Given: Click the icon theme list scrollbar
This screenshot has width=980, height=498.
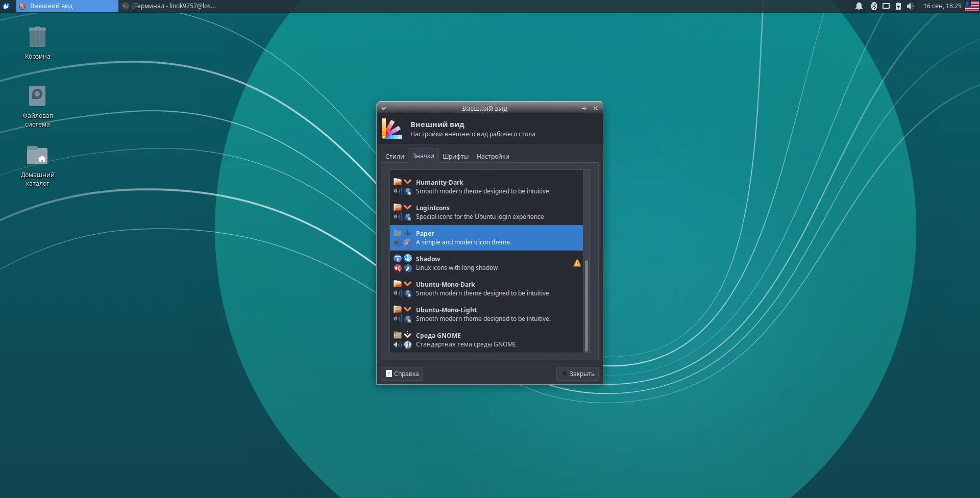Looking at the screenshot, I should 586,305.
